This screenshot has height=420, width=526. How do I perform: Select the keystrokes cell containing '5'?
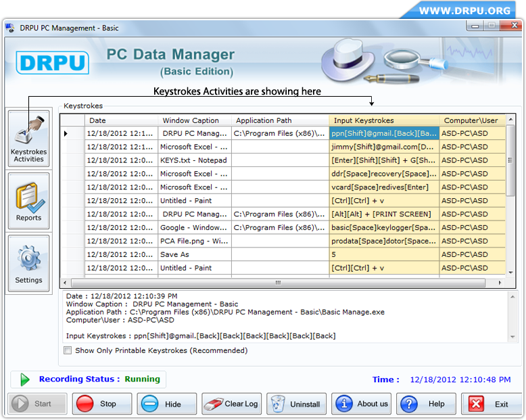pyautogui.click(x=384, y=254)
